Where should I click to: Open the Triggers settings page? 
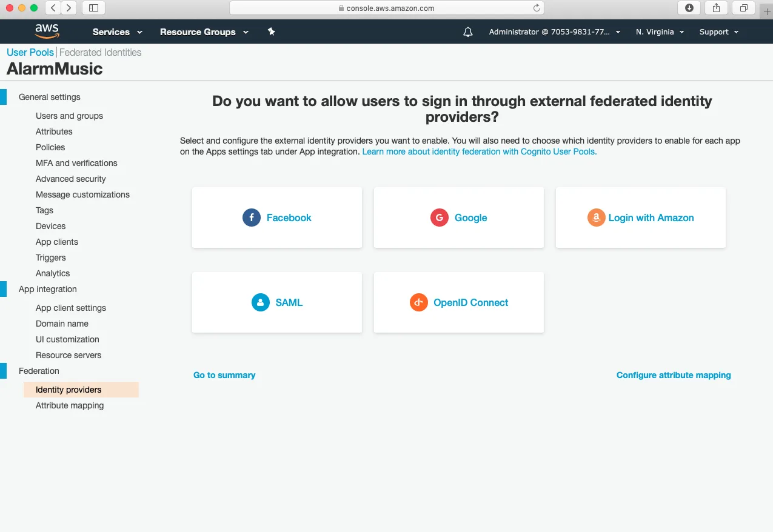(x=51, y=258)
